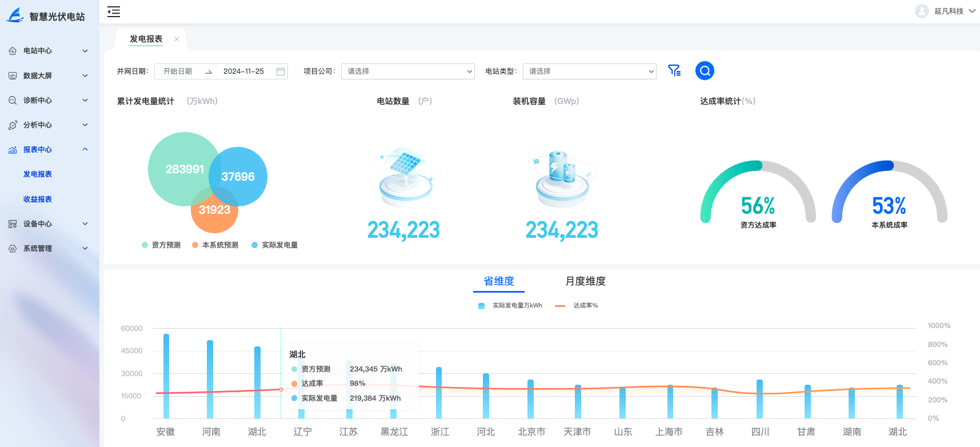
Task: Click the 数据大屏 monitor icon
Action: (x=13, y=75)
